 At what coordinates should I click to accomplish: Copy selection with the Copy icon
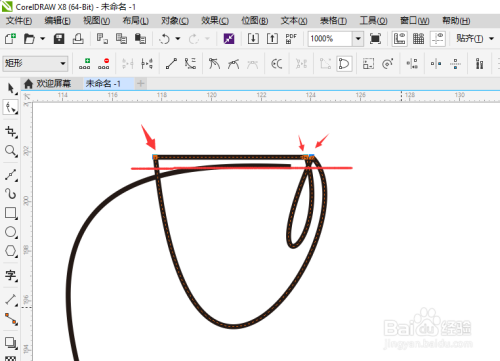tap(121, 39)
